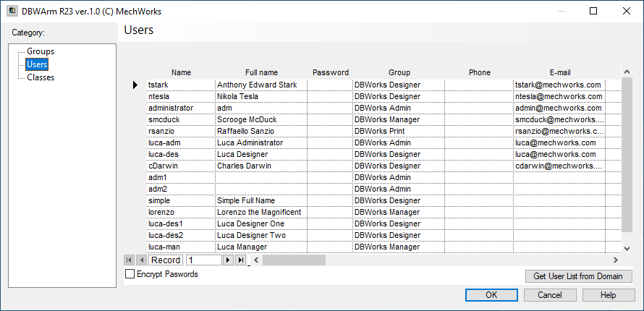Select the rsanzio name cell
This screenshot has height=311, width=644.
pyautogui.click(x=181, y=132)
